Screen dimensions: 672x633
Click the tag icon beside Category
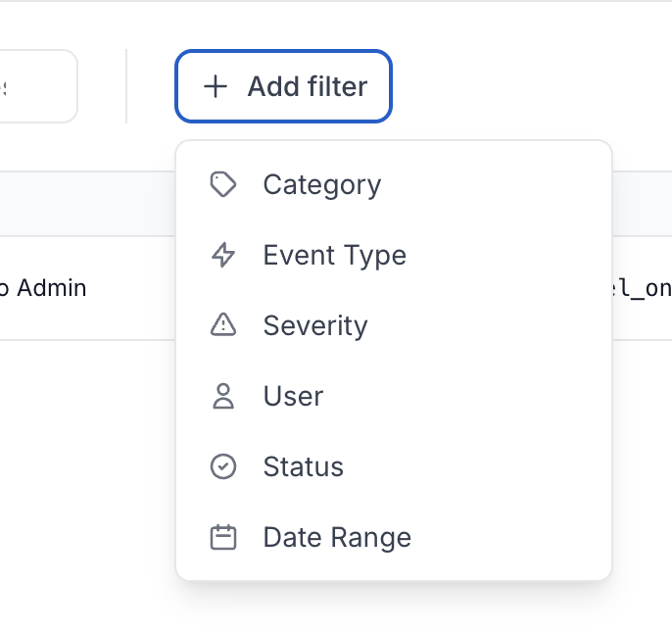(223, 184)
